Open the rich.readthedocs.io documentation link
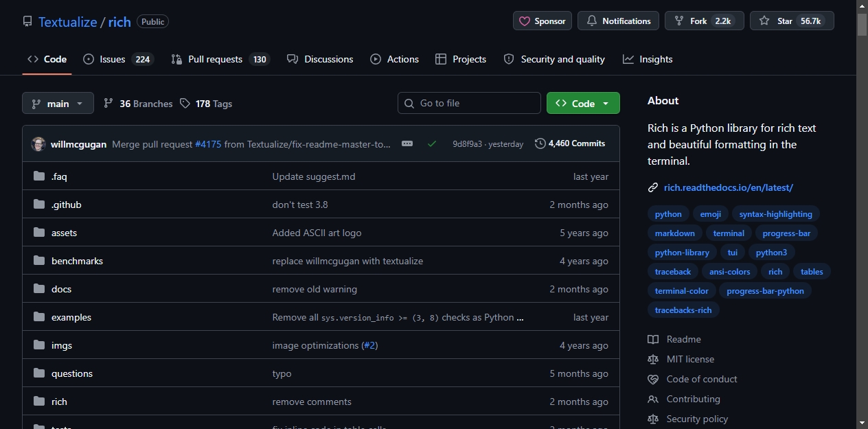This screenshot has width=868, height=429. 728,187
